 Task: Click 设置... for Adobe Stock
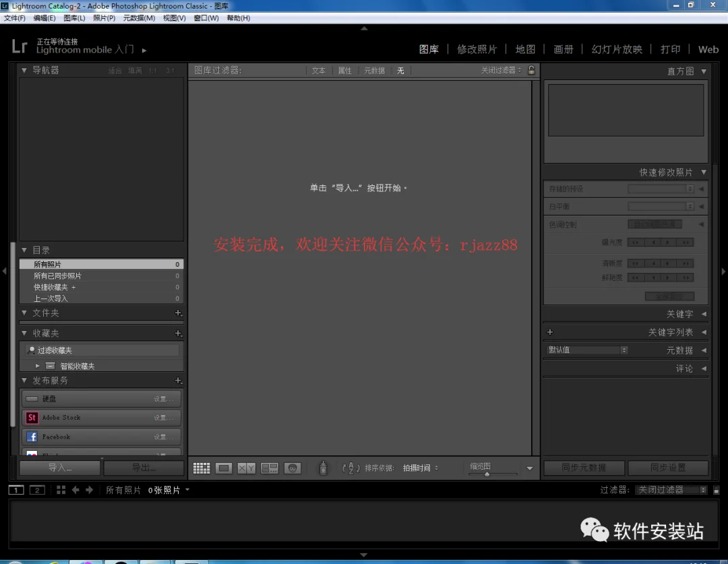point(163,418)
